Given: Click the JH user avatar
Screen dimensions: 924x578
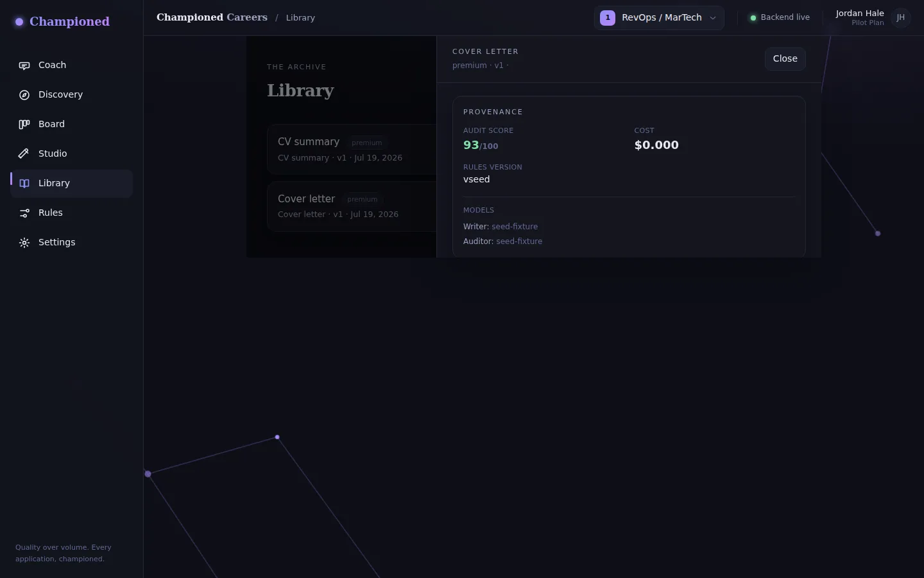Looking at the screenshot, I should pos(901,18).
